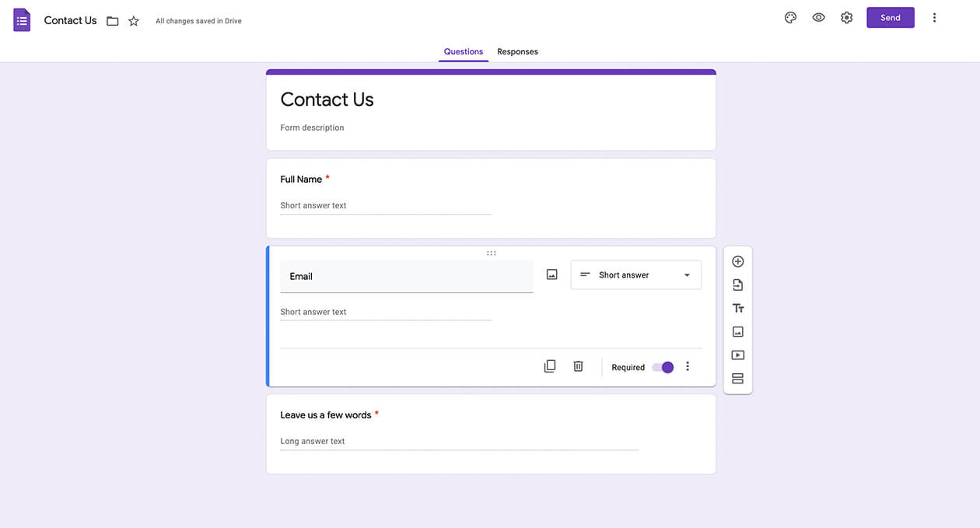This screenshot has height=528, width=980.
Task: Edit the Email question title field
Action: [406, 276]
